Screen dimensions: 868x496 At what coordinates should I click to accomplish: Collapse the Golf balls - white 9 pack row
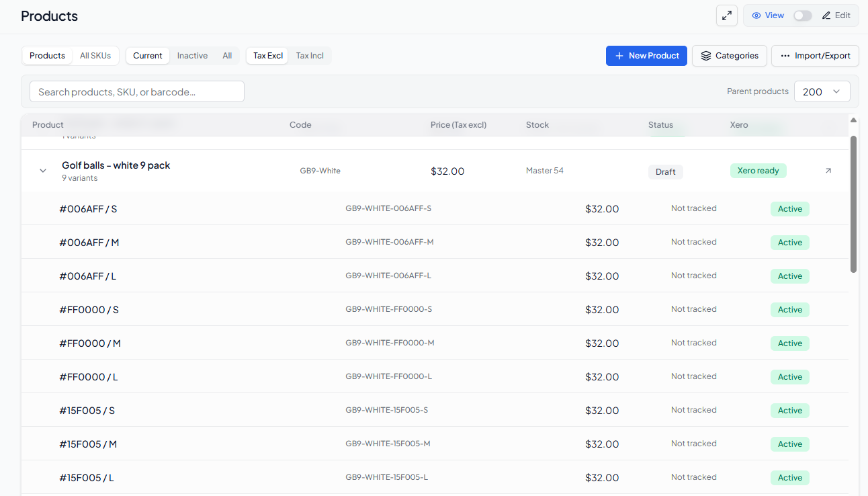pyautogui.click(x=43, y=171)
